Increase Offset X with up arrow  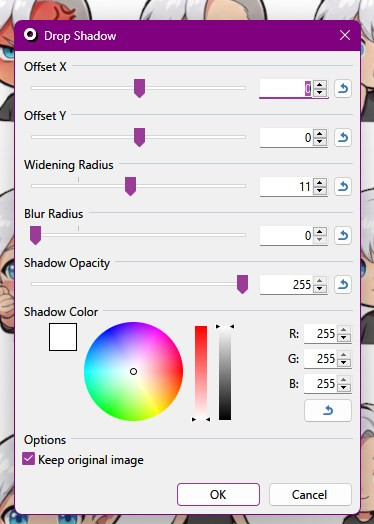click(320, 85)
